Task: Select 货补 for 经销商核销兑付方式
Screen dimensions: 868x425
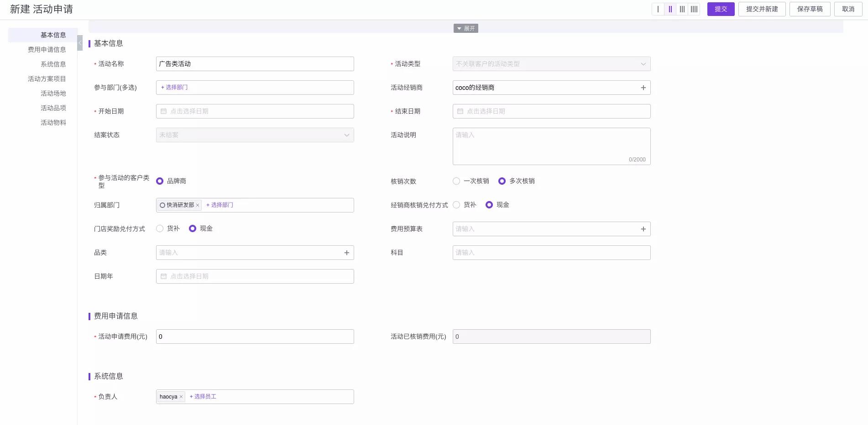Action: click(x=456, y=205)
